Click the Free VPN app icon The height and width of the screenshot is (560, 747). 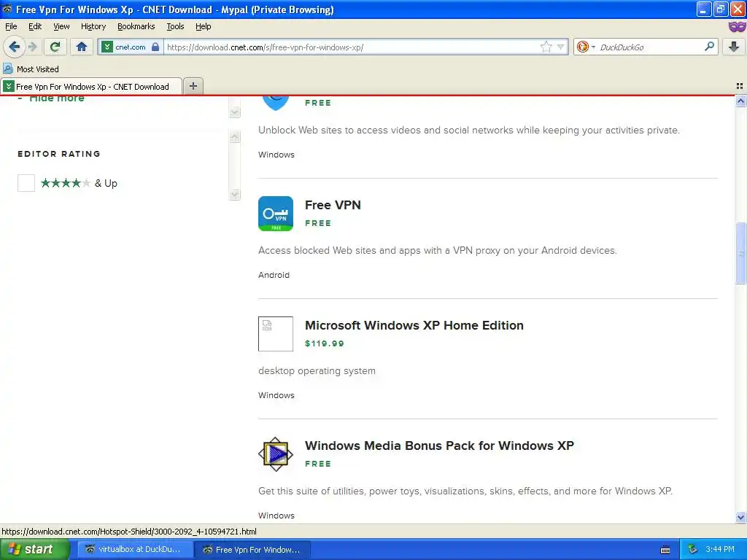(x=275, y=214)
